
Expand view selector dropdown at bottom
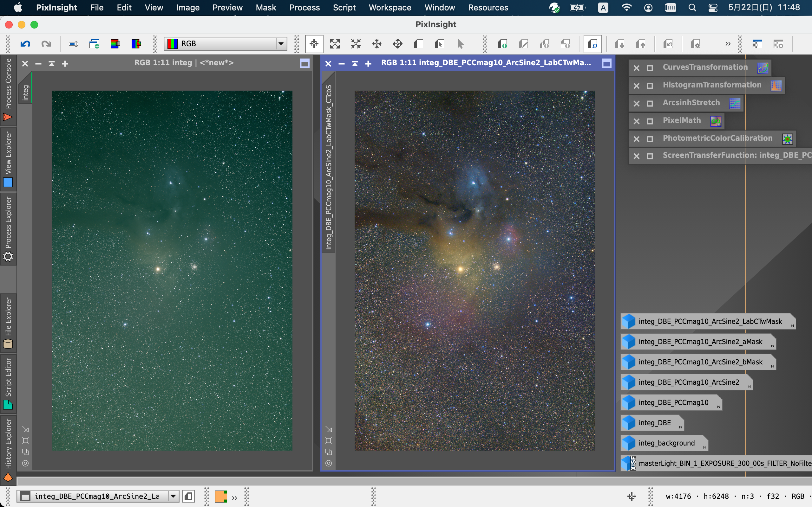173,496
